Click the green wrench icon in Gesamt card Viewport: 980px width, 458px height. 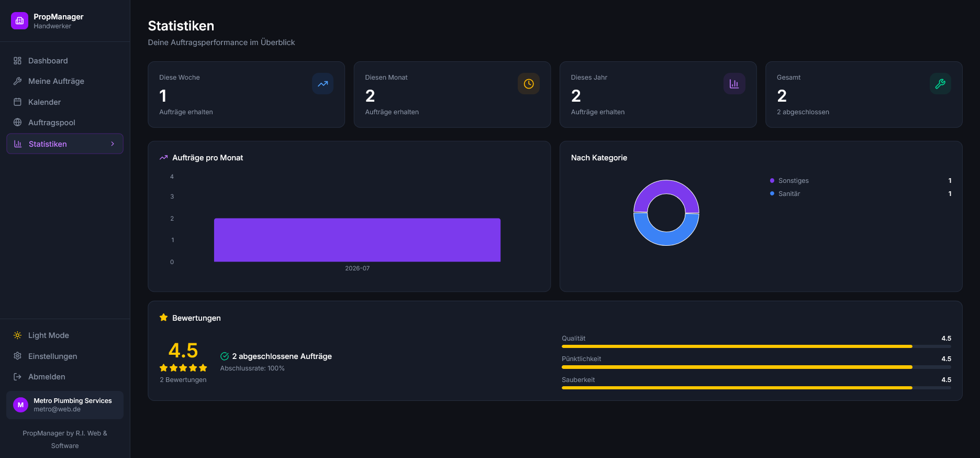pyautogui.click(x=940, y=84)
